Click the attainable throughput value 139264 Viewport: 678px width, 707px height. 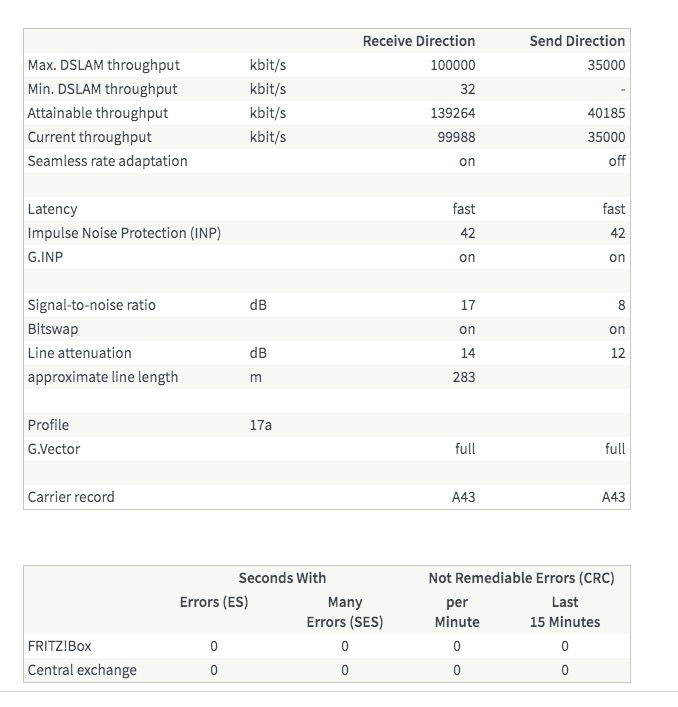tap(453, 113)
